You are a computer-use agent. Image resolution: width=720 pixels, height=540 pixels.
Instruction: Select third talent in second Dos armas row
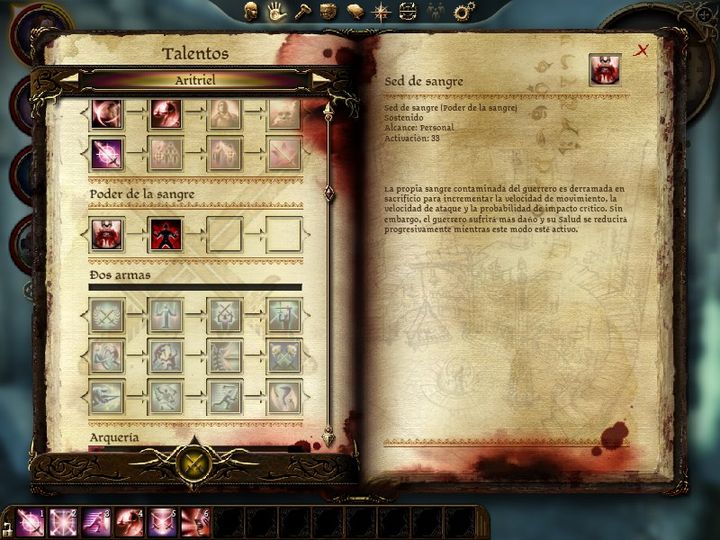coord(225,356)
